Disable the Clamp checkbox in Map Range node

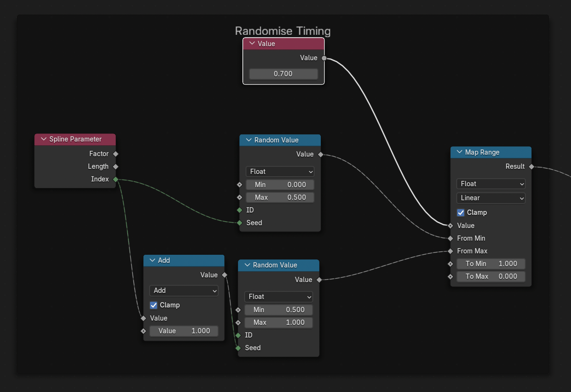click(x=460, y=212)
